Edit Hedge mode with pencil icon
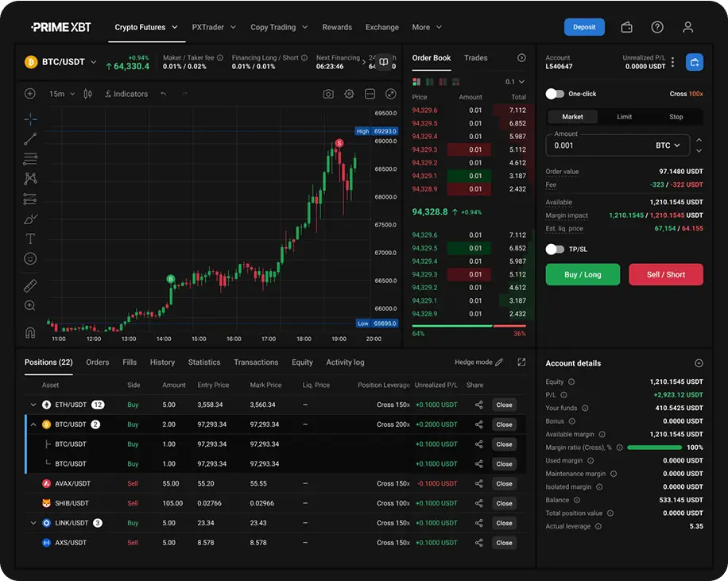Screen dimensions: 728x581 [x=499, y=362]
